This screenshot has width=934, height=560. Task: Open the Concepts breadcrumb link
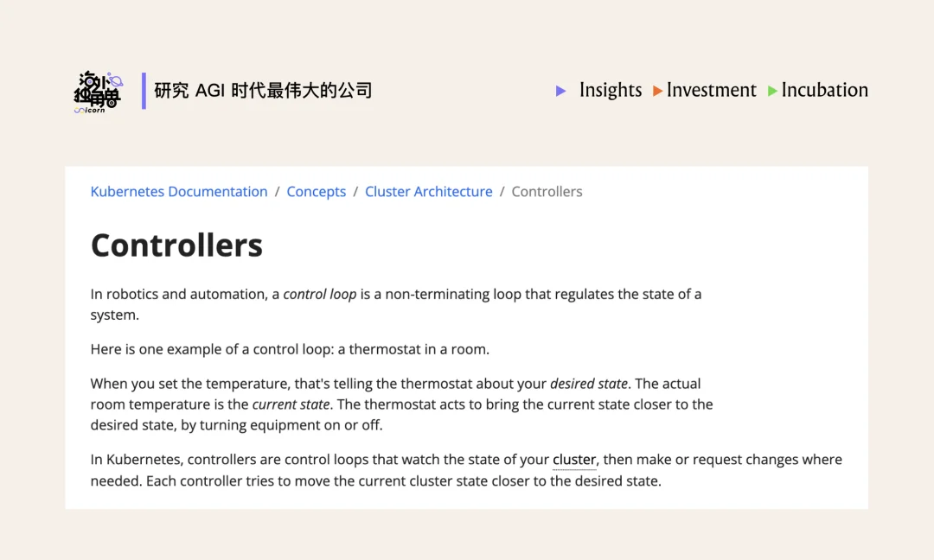[x=317, y=191]
